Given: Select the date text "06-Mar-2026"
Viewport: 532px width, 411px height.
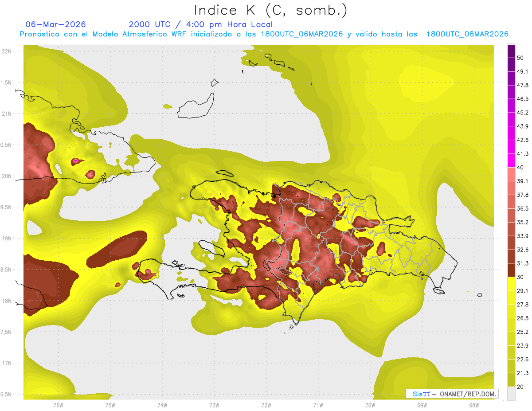Looking at the screenshot, I should [x=56, y=24].
